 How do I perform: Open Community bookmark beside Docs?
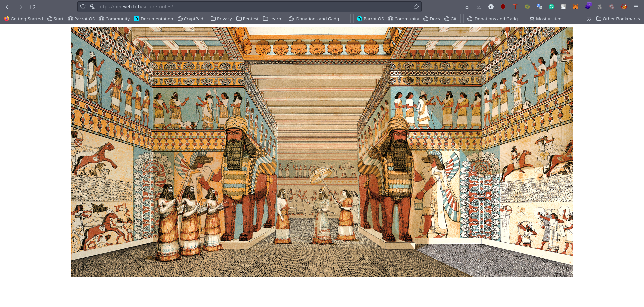(404, 19)
